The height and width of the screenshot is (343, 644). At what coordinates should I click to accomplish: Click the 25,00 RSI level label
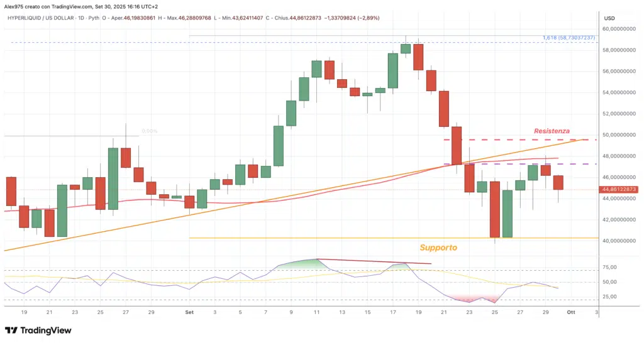[608, 297]
